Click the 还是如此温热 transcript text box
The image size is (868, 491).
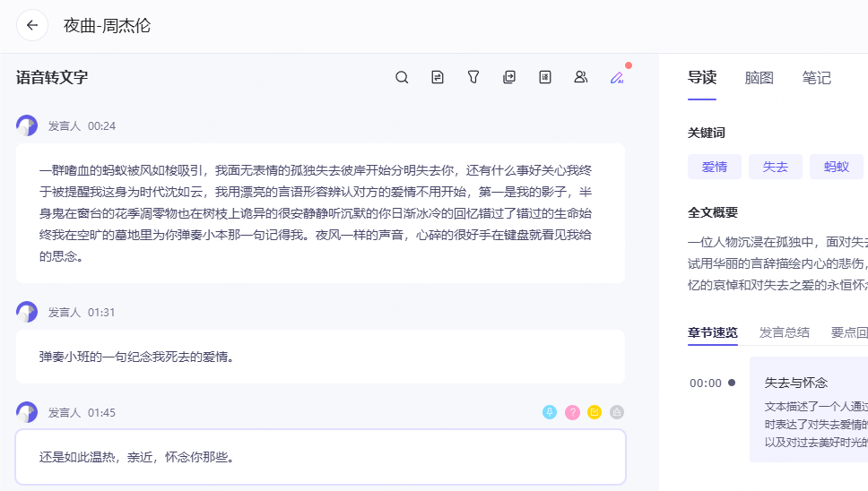(320, 457)
